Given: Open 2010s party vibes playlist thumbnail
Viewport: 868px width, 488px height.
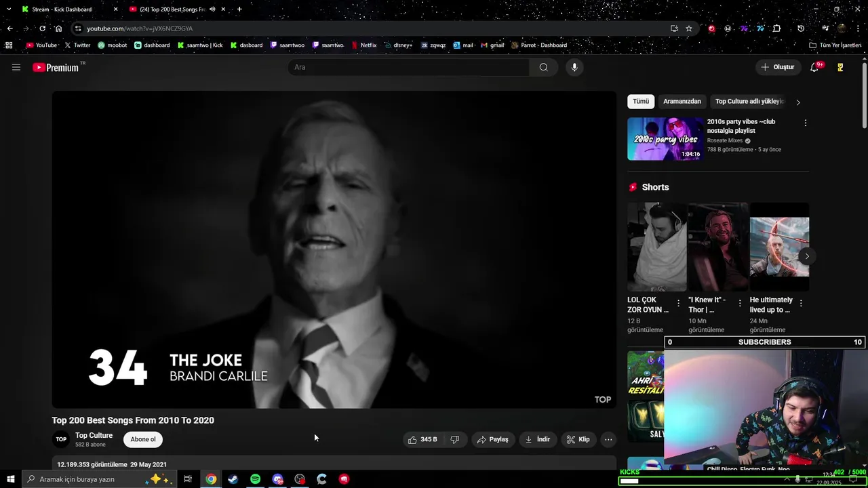Looking at the screenshot, I should (665, 139).
